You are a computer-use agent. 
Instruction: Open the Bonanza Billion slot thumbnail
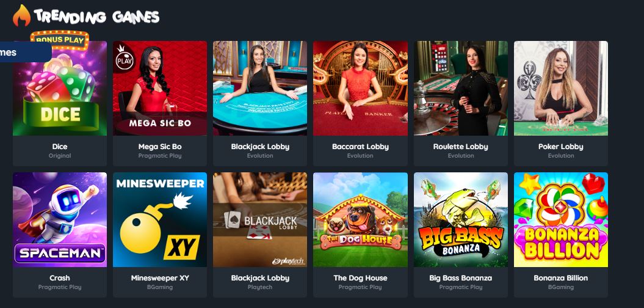point(560,219)
